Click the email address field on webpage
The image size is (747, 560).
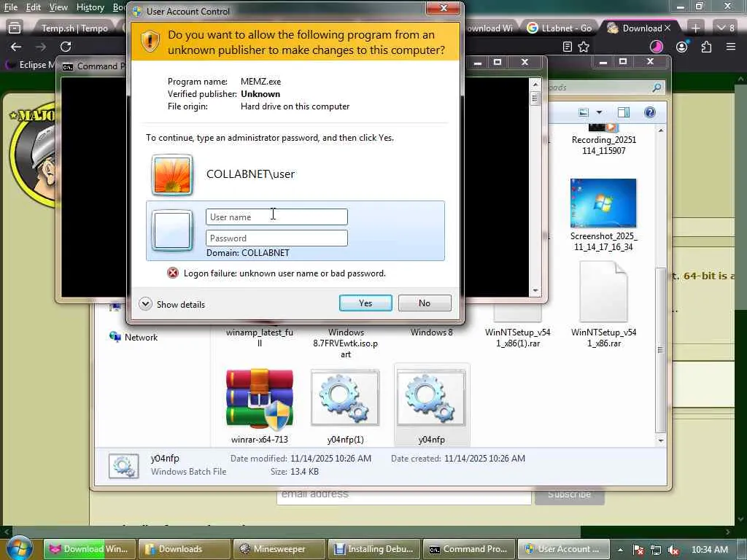(404, 495)
